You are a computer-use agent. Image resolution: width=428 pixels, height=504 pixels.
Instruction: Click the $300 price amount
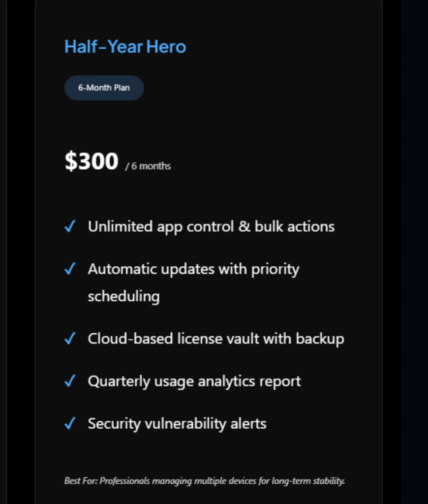point(92,161)
